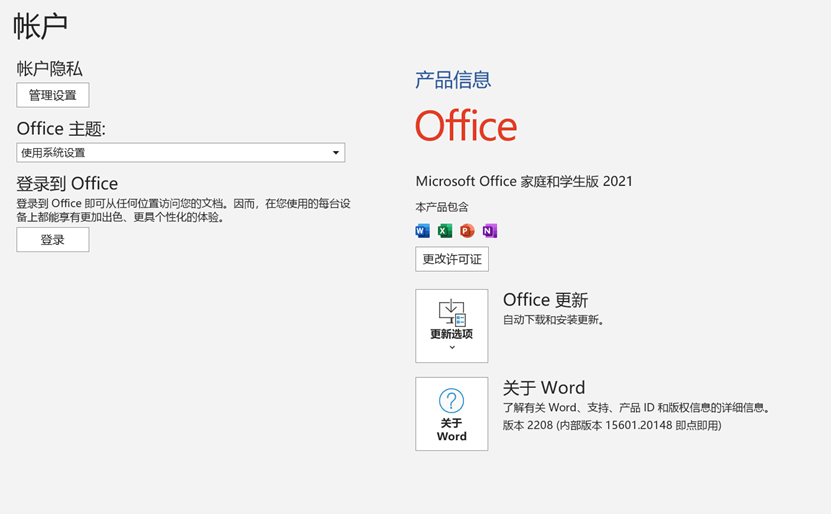Open the 更新选项 update options button
The height and width of the screenshot is (514, 831).
(452, 326)
